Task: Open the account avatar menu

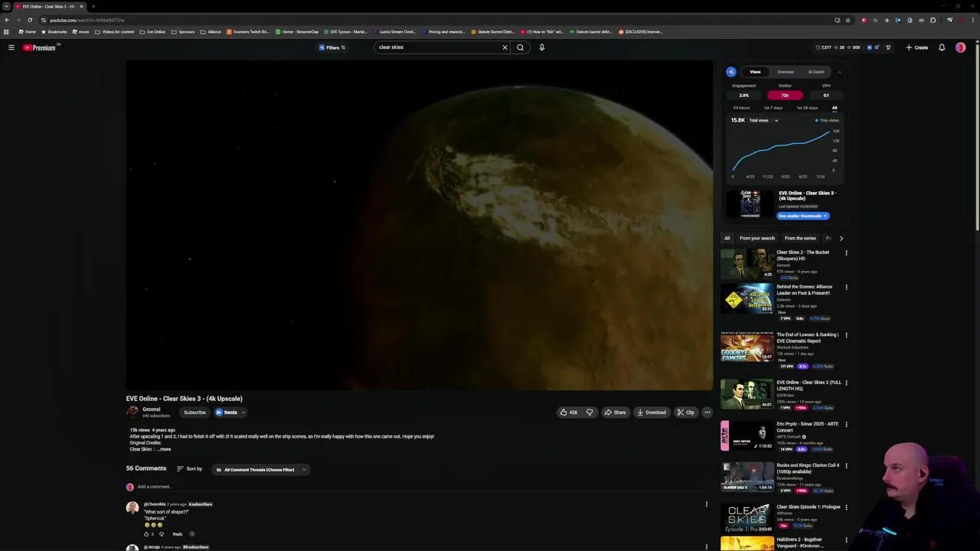Action: click(x=960, y=47)
